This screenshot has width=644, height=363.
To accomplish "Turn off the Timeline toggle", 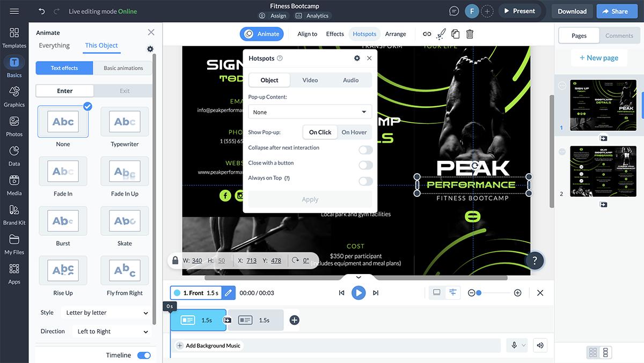I will coord(144,355).
